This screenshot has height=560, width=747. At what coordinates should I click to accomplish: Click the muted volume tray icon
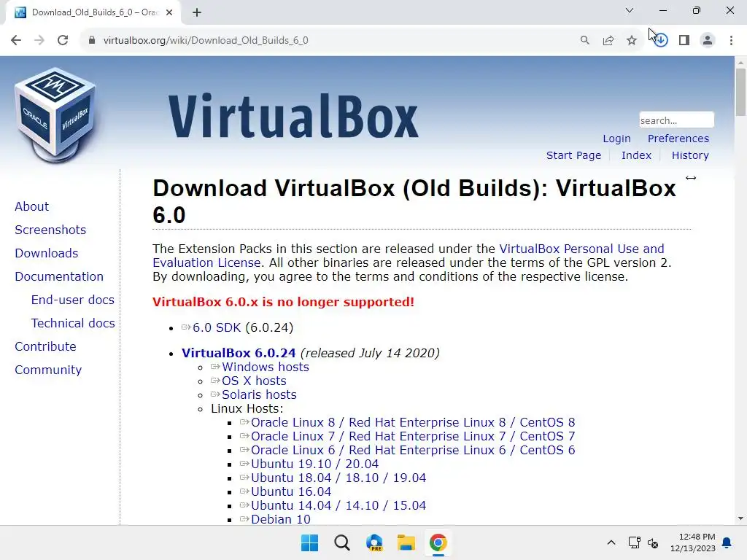[x=653, y=542]
